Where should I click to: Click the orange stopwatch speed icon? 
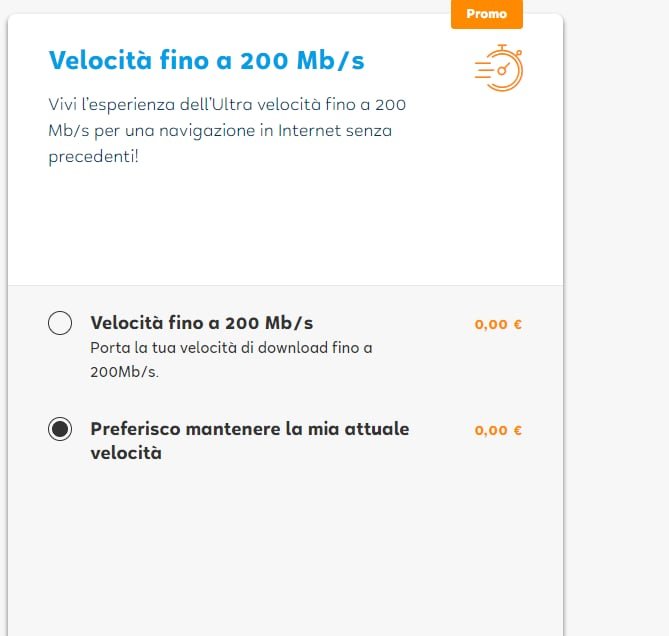point(499,67)
